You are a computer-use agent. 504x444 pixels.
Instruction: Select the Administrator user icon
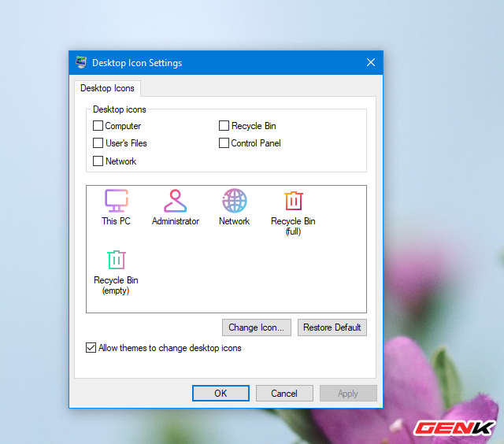click(175, 202)
